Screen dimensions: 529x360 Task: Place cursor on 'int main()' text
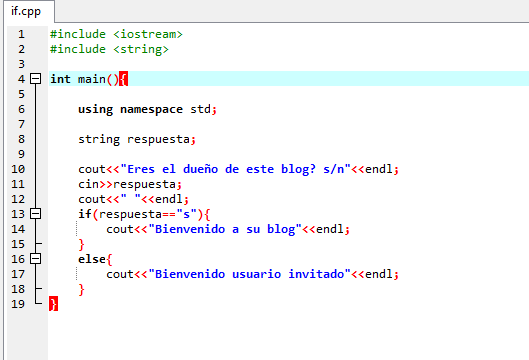click(x=84, y=79)
